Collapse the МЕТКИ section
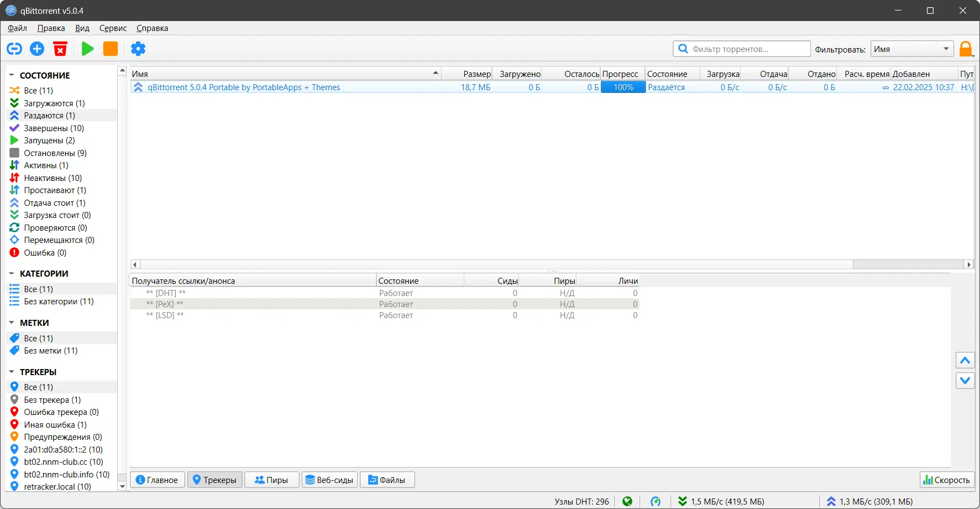 [x=12, y=323]
